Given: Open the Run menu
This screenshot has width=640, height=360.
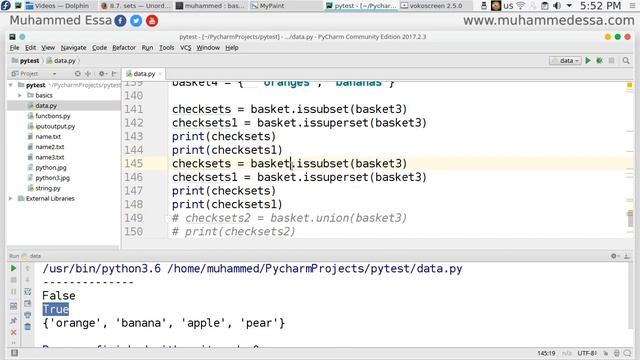Looking at the screenshot, I should click(x=147, y=48).
